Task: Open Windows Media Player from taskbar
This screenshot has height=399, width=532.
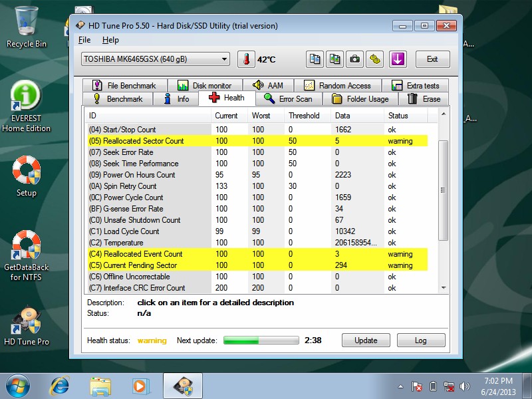Action: click(x=140, y=386)
